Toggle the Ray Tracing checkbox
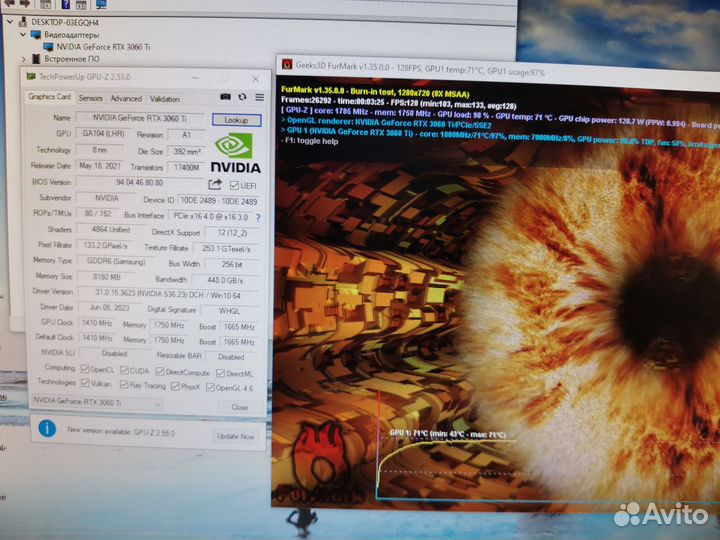Image resolution: width=720 pixels, height=540 pixels. [x=123, y=385]
